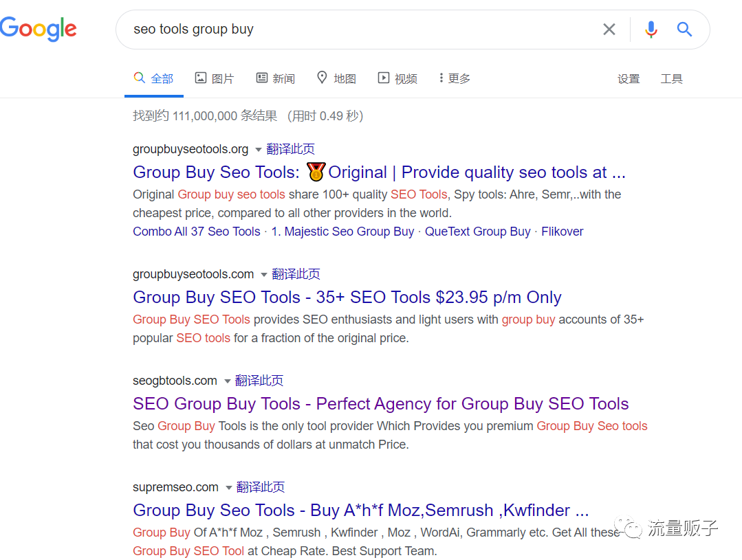Click the QueText Group Buy sublink

point(477,232)
